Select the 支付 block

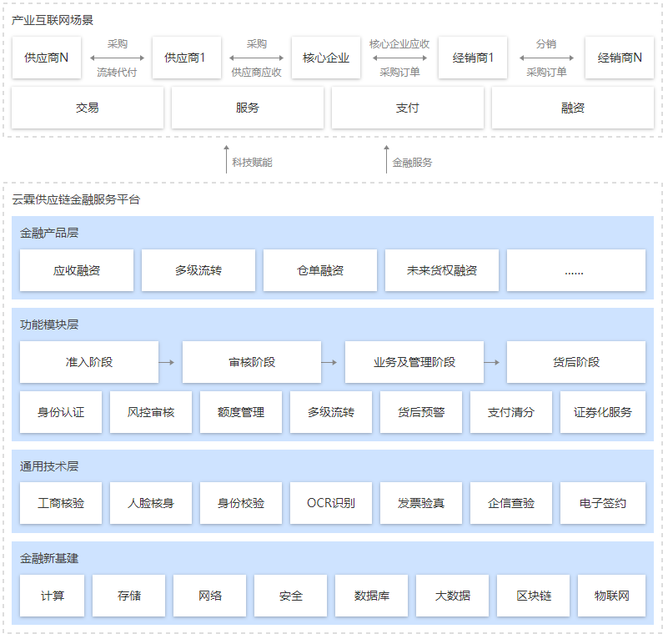[x=408, y=108]
